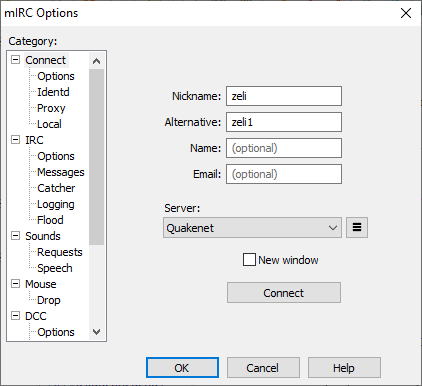Select Proxy in the category tree
This screenshot has height=386, width=422.
point(51,108)
